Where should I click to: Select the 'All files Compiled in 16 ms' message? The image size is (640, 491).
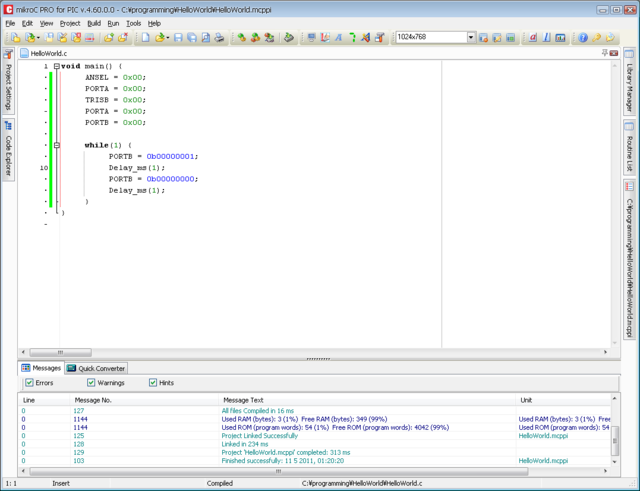tap(315, 411)
